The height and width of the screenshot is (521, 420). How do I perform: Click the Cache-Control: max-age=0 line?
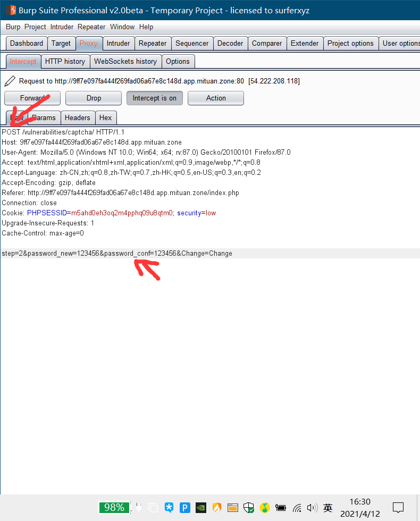pyautogui.click(x=43, y=233)
